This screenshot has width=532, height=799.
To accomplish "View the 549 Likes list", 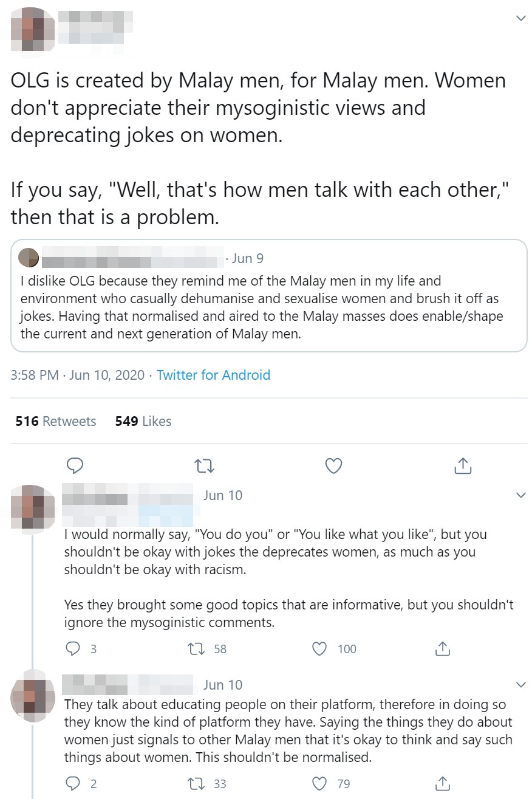I will click(143, 421).
